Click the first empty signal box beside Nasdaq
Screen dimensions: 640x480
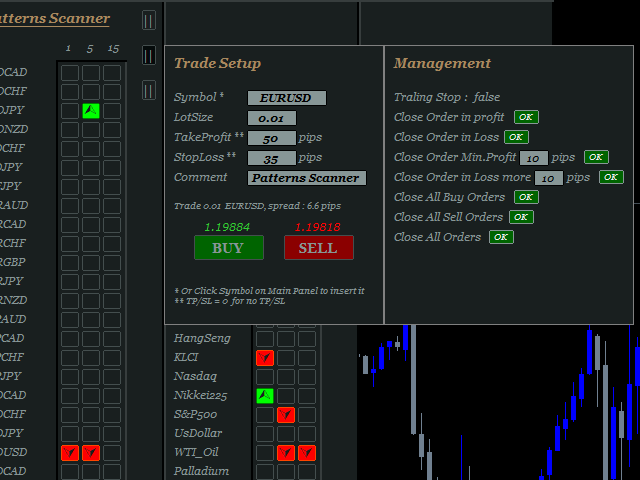click(265, 377)
